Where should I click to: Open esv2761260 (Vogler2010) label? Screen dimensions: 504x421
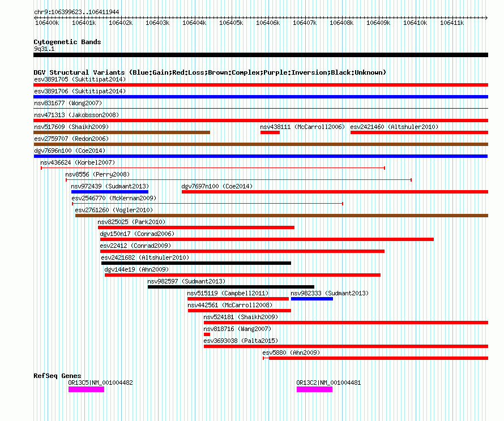114,210
